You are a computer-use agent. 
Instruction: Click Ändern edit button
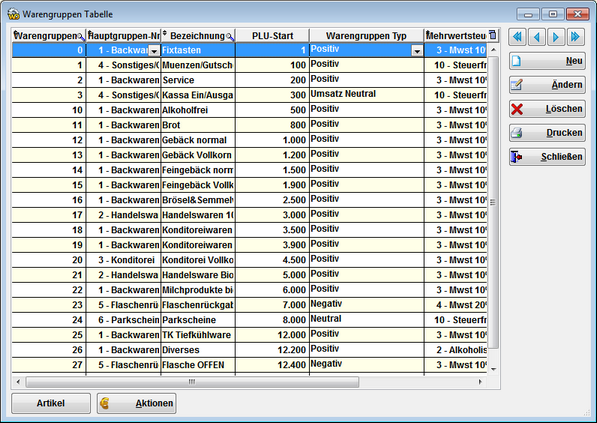[547, 85]
